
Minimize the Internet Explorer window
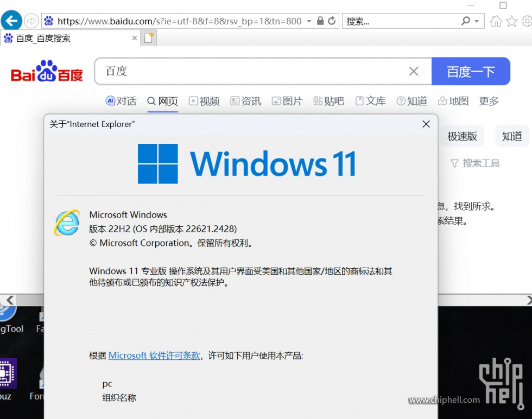[471, 5]
